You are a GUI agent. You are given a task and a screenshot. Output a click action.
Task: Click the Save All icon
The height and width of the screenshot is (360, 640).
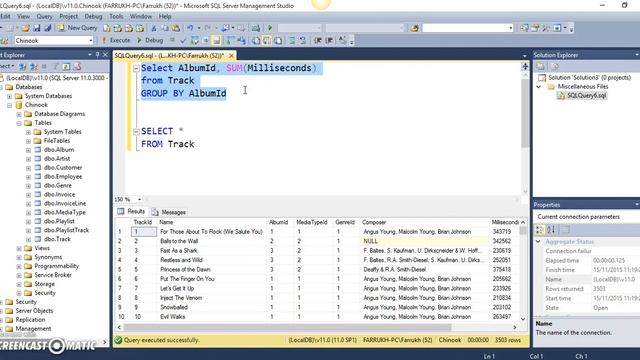click(48, 28)
